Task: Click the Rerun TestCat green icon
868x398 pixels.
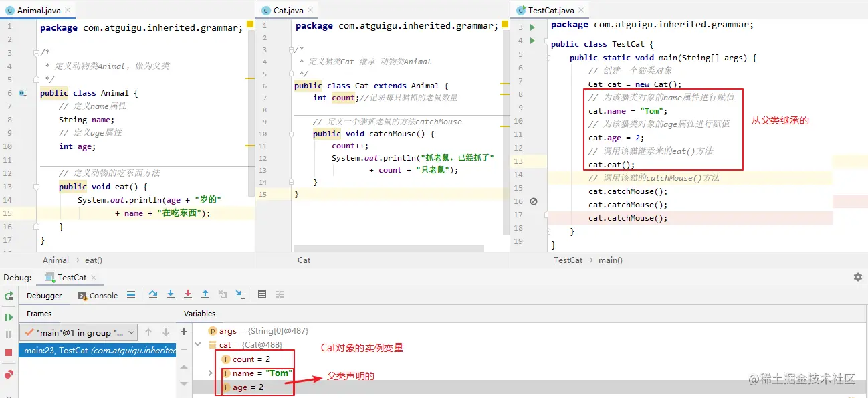Action: pos(9,295)
